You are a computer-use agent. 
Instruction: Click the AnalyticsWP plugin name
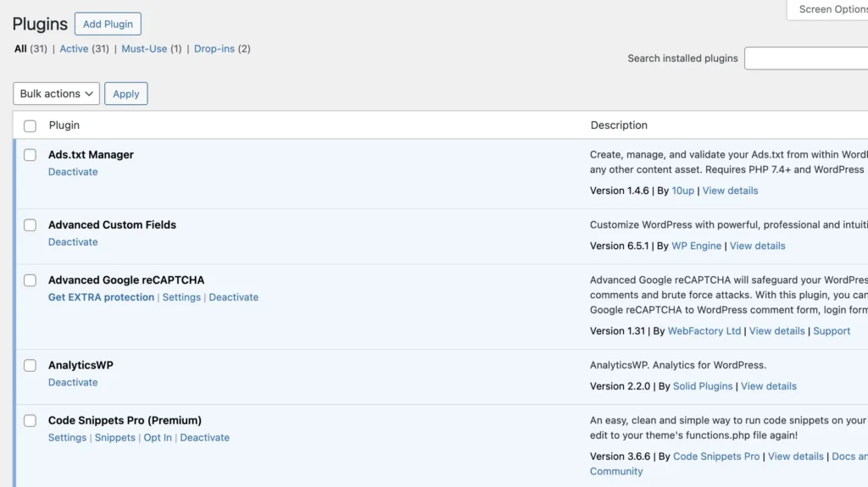(81, 365)
